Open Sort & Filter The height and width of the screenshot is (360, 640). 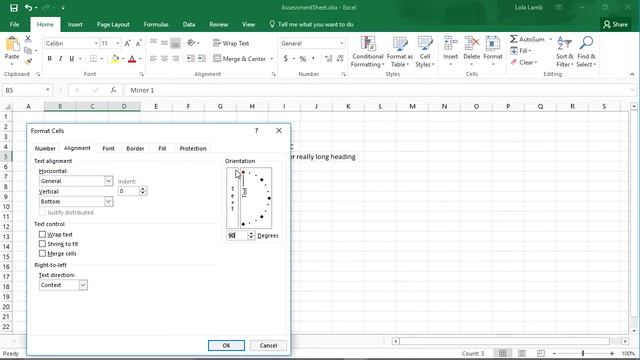point(564,51)
